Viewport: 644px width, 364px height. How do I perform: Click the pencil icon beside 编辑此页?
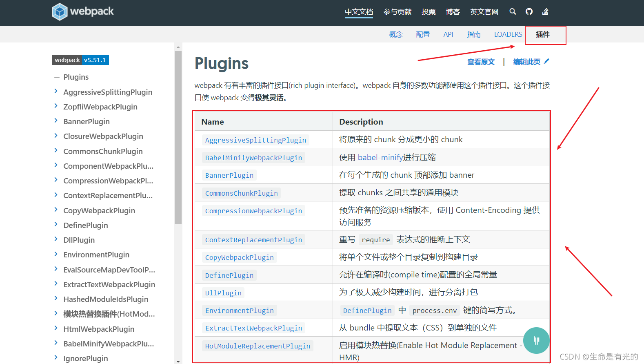[547, 61]
